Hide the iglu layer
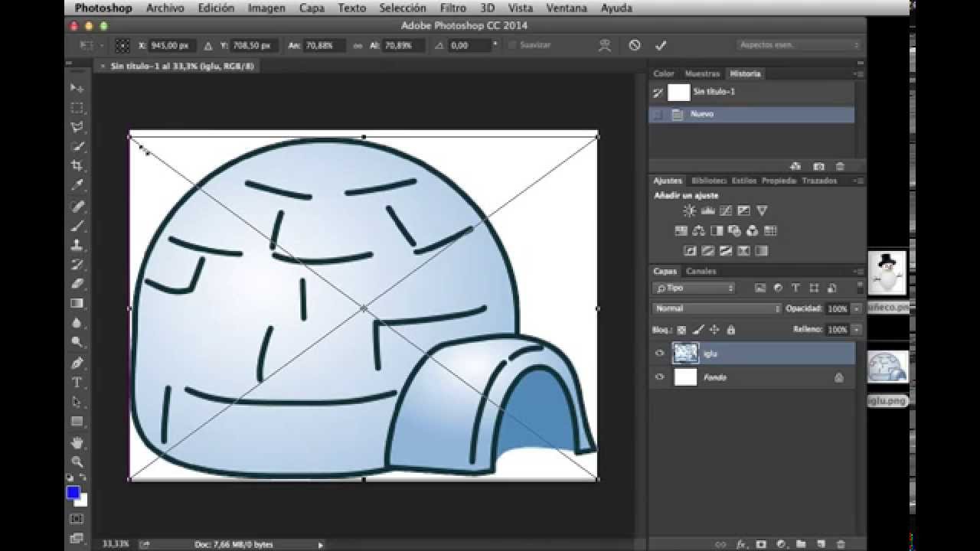This screenshot has width=980, height=551. 660,354
